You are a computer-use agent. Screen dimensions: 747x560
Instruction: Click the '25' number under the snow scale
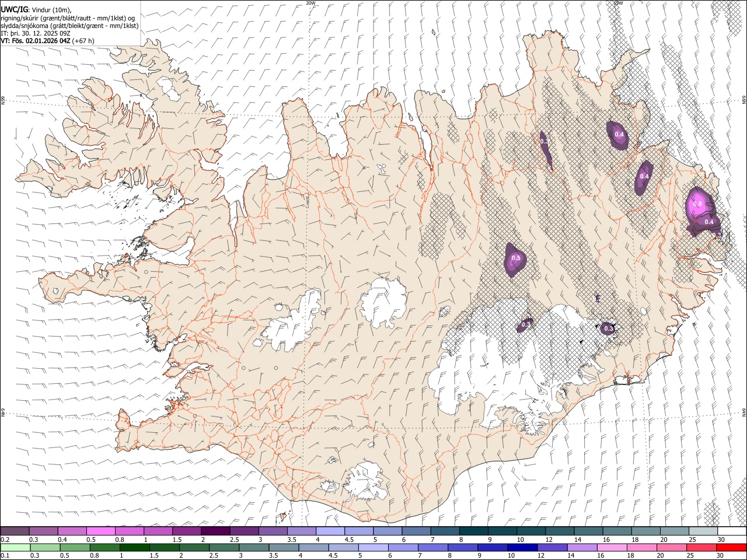pos(692,540)
